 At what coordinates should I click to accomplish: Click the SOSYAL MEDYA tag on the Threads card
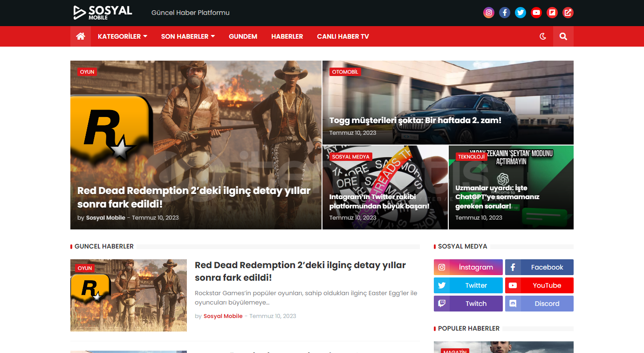(x=351, y=157)
